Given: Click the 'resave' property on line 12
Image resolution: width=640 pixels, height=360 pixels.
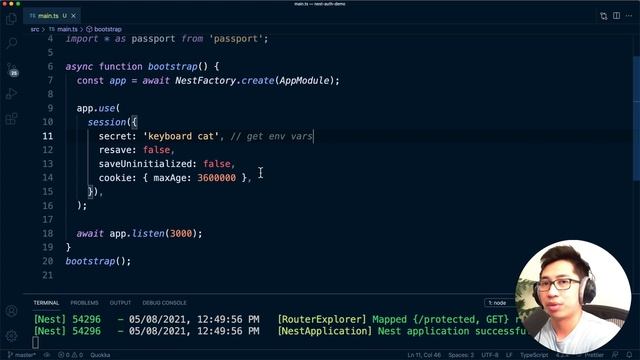Looking at the screenshot, I should 115,150.
